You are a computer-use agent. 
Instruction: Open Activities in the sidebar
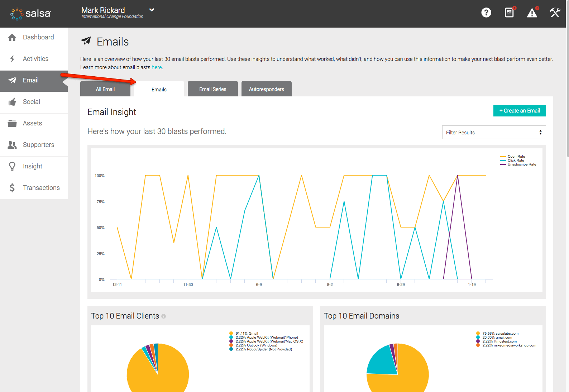[x=34, y=59]
